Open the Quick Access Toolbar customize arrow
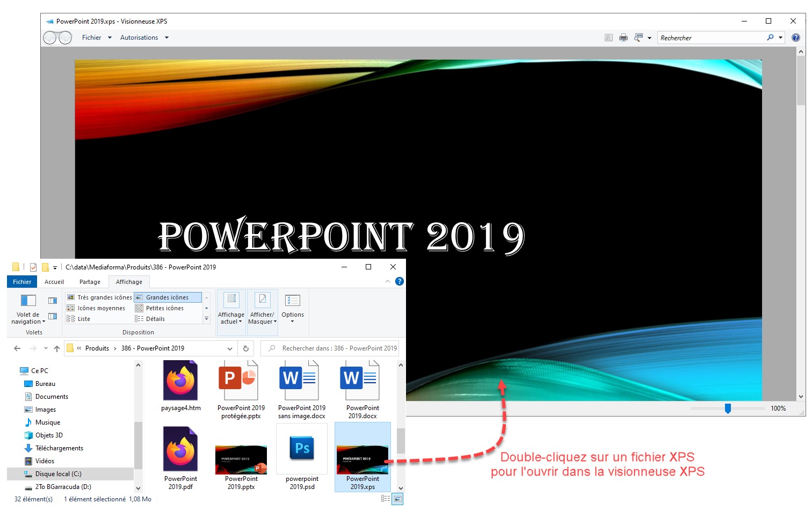The height and width of the screenshot is (511, 812). pos(55,267)
